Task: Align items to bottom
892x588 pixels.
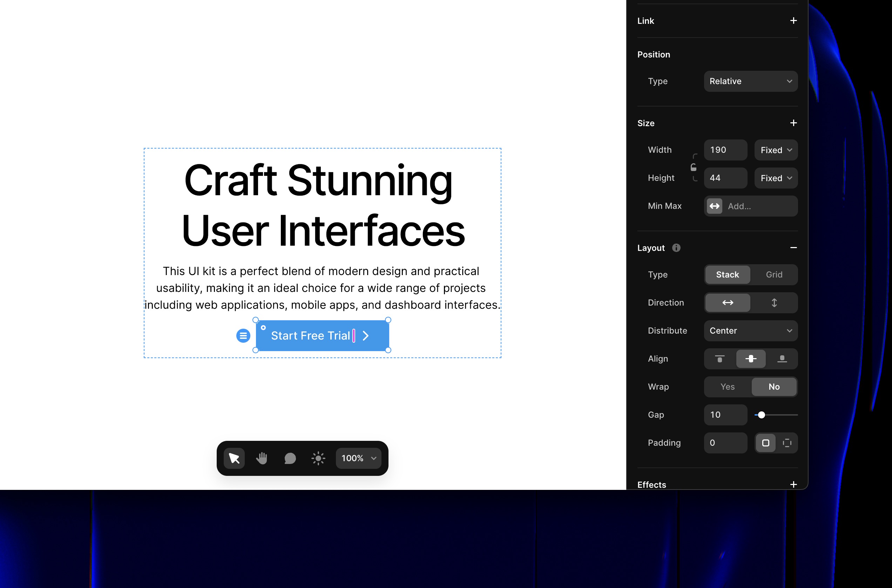Action: (x=782, y=359)
